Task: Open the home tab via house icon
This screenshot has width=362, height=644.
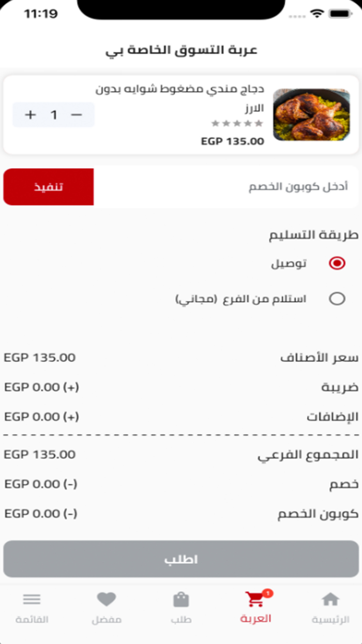Action: 330,599
